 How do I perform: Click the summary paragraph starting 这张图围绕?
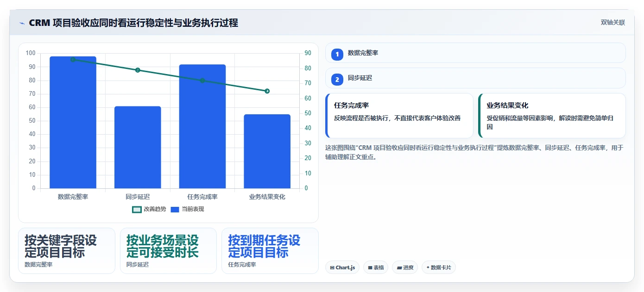point(474,152)
